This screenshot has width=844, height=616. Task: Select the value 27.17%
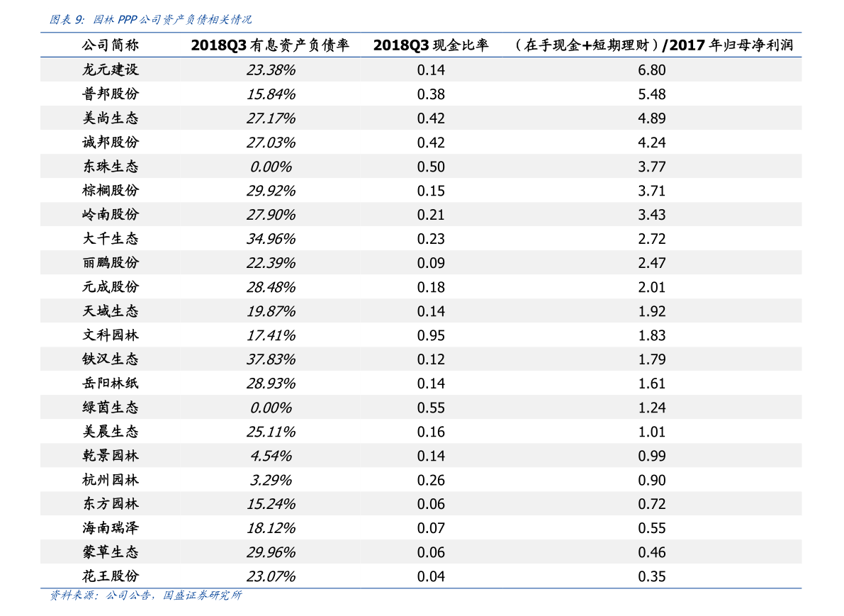tap(271, 118)
